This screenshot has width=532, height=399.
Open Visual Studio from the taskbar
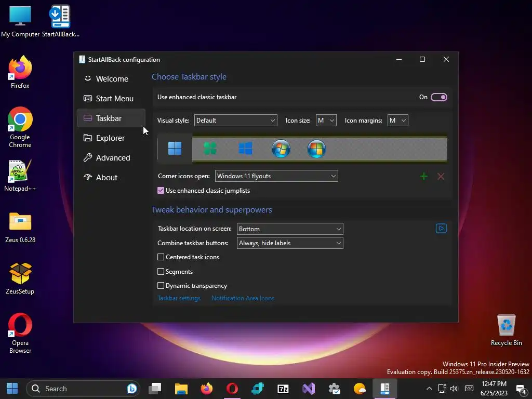[309, 389]
